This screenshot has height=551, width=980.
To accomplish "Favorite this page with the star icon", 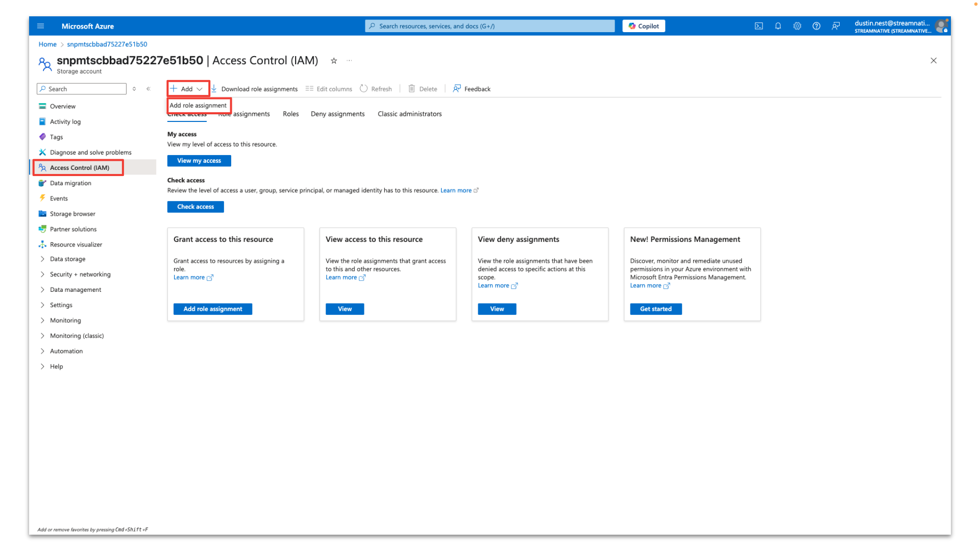I will pos(334,61).
